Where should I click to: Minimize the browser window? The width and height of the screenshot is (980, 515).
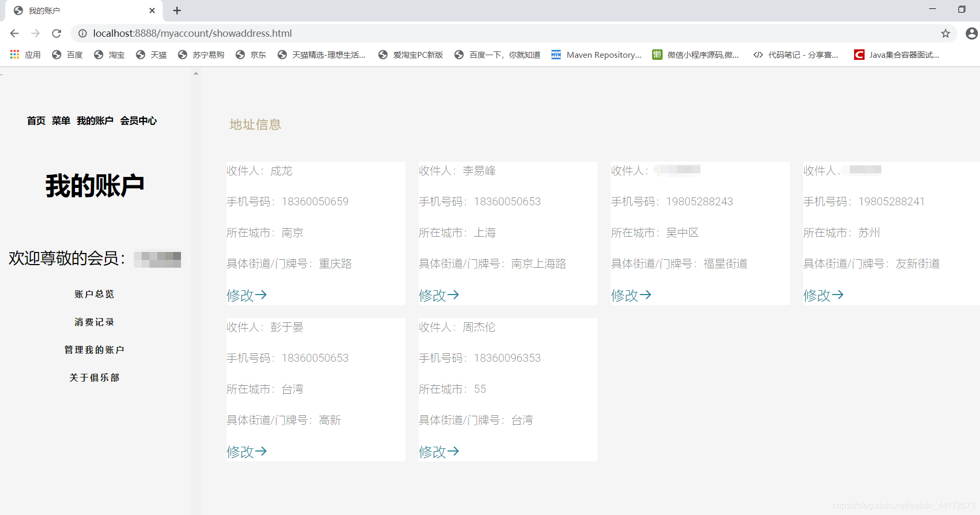click(x=932, y=9)
